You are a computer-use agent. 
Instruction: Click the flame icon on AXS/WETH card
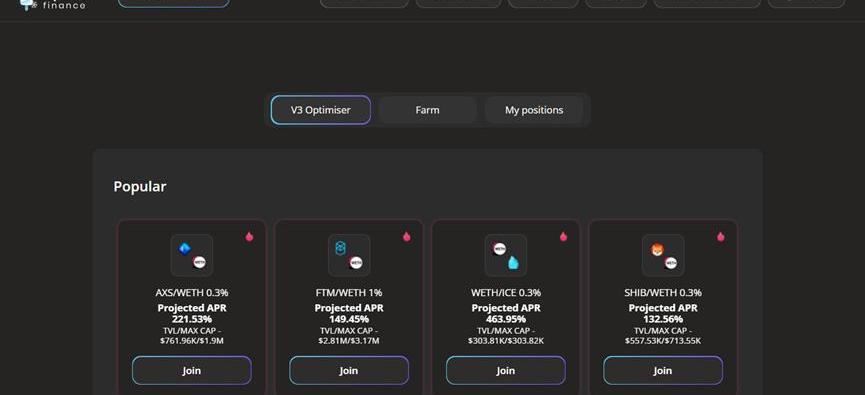(x=249, y=237)
